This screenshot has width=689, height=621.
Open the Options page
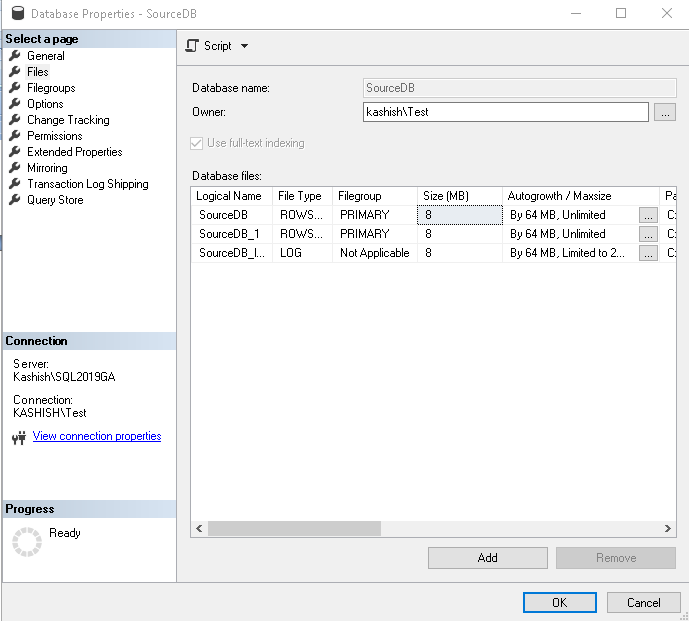tap(45, 104)
